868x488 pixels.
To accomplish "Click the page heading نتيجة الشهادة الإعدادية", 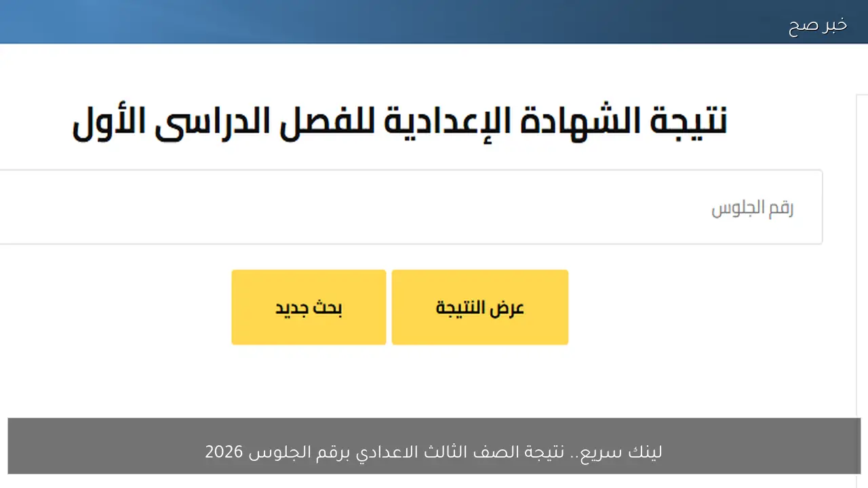I will coord(400,121).
